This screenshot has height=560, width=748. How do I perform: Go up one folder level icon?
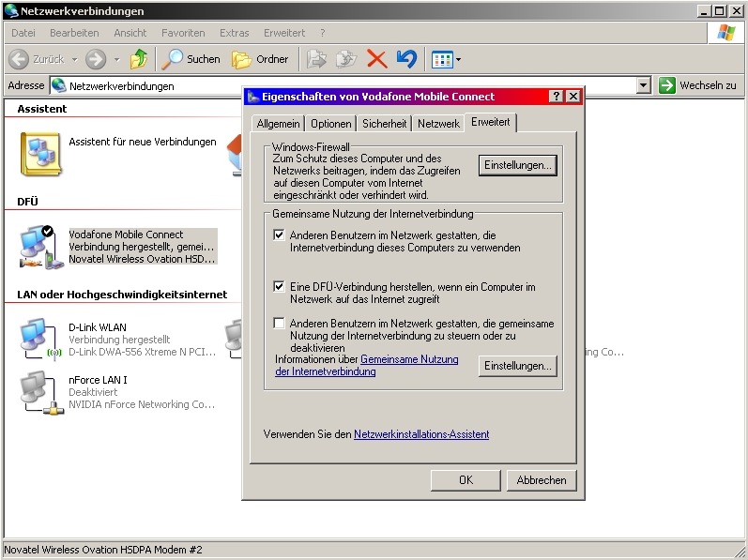139,59
